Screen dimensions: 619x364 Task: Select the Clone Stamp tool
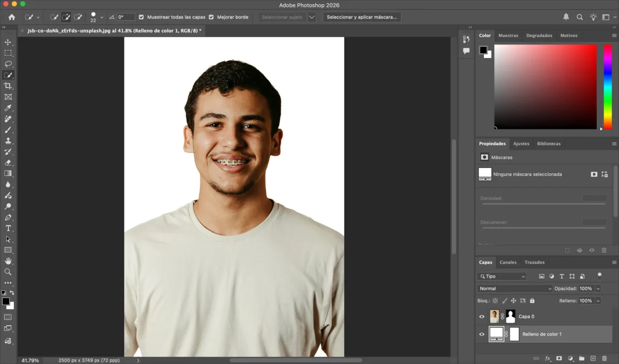(8, 140)
